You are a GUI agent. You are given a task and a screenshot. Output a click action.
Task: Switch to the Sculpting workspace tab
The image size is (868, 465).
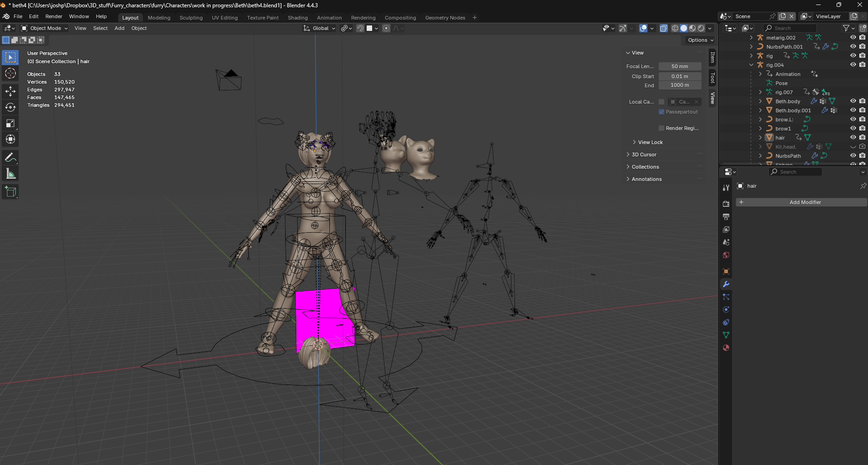pyautogui.click(x=191, y=18)
